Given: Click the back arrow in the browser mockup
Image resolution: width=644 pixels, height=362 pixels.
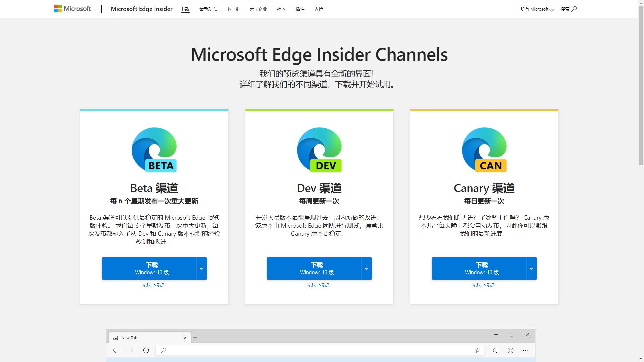Looking at the screenshot, I should coord(116,350).
